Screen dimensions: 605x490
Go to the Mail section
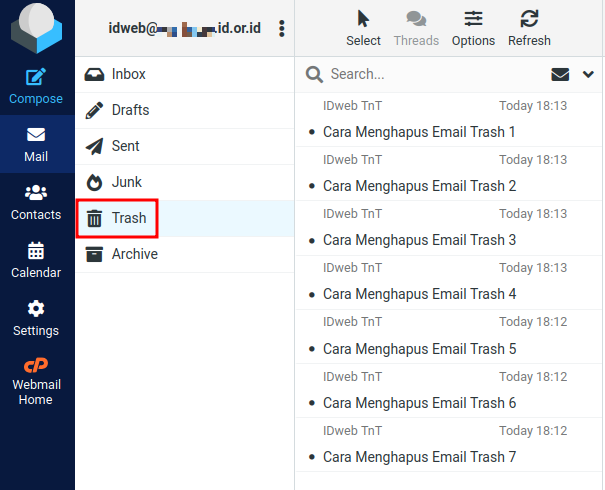(36, 144)
